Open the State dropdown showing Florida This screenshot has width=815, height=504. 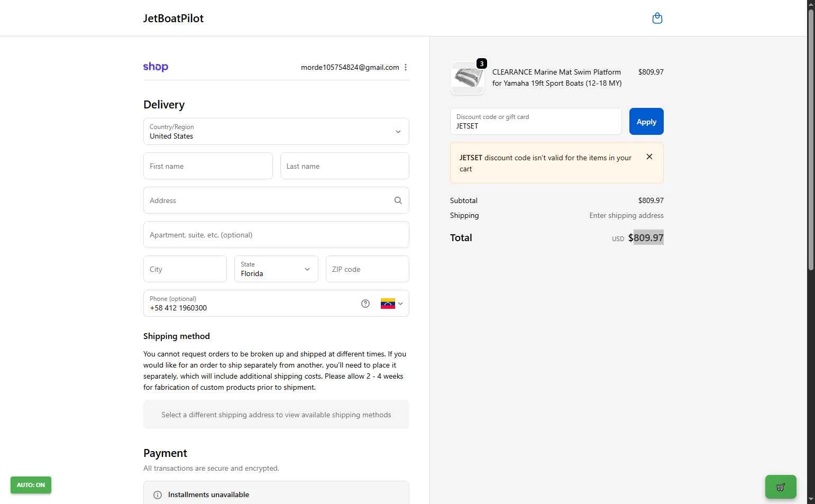[276, 269]
